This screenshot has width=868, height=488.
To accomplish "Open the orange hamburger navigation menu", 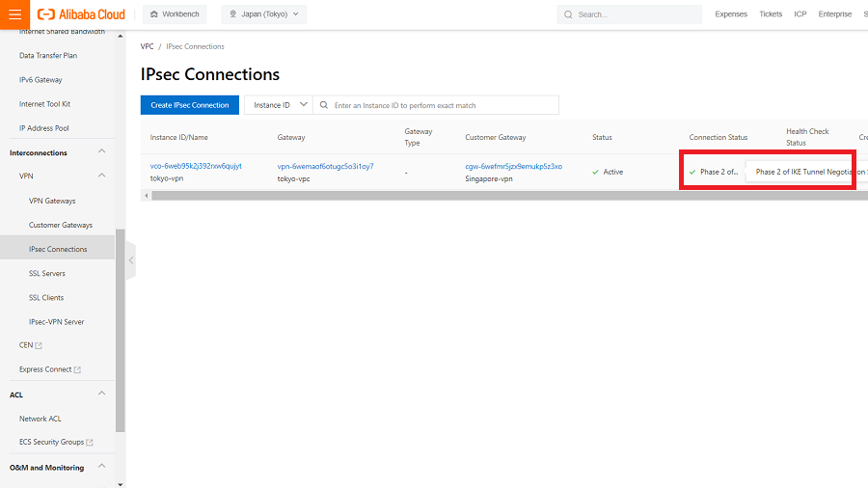I will tap(14, 14).
